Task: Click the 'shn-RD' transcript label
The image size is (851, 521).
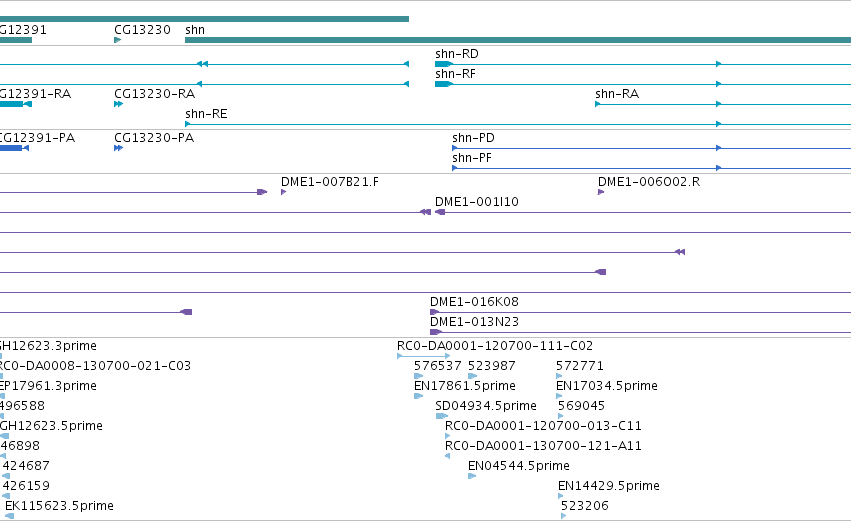Action: coord(457,54)
